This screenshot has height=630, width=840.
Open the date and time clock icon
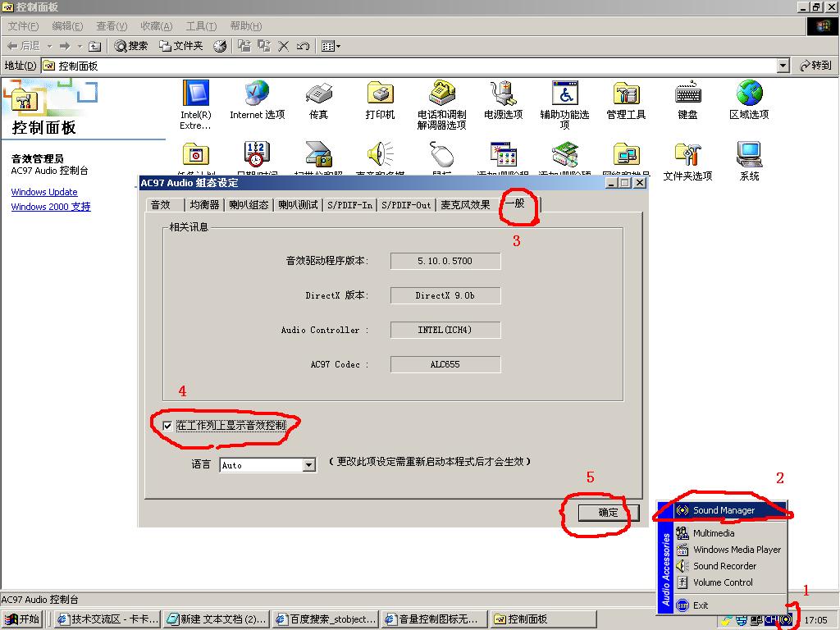point(257,154)
